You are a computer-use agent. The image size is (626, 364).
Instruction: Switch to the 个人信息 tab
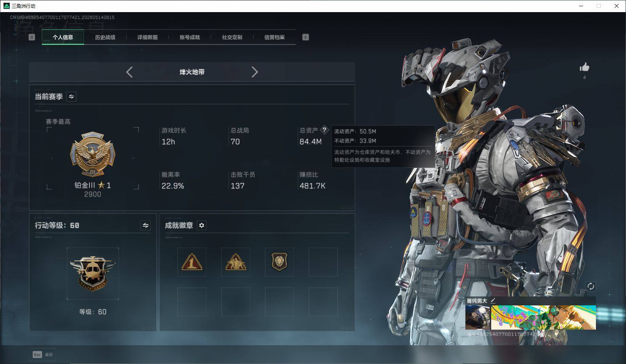pos(63,37)
